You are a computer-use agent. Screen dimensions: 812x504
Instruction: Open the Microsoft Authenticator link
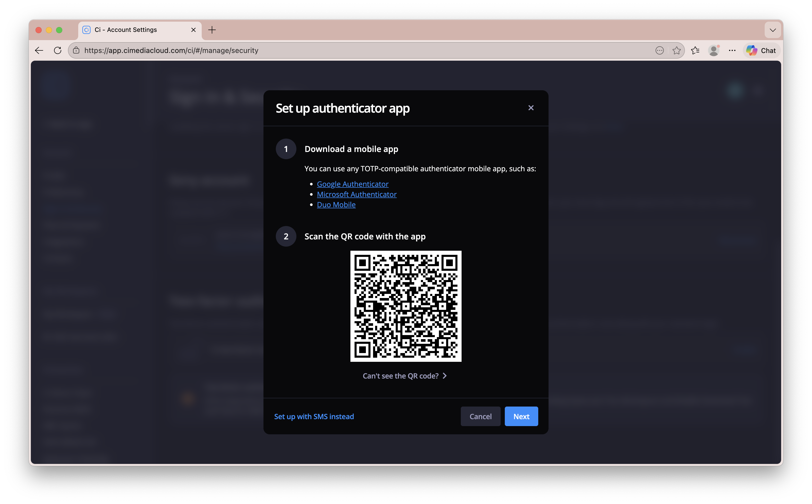point(357,194)
